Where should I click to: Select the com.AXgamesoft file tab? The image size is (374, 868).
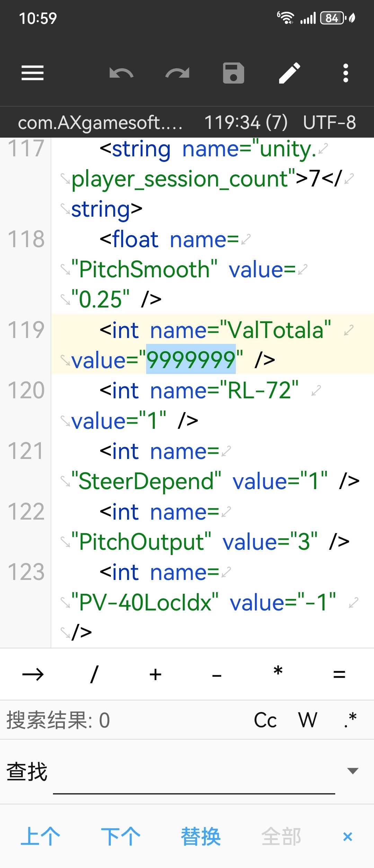[100, 122]
